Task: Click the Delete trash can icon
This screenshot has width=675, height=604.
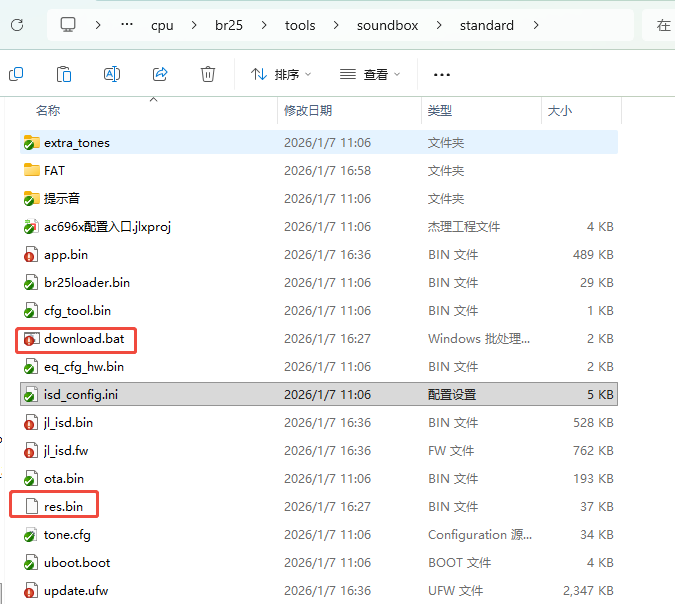Action: [208, 74]
